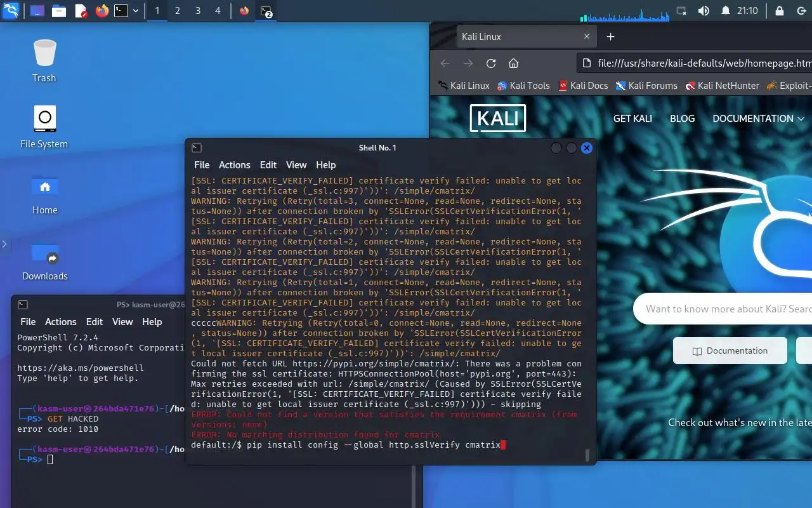The width and height of the screenshot is (812, 508).
Task: Click the 21:10 panel clock
Action: point(747,11)
